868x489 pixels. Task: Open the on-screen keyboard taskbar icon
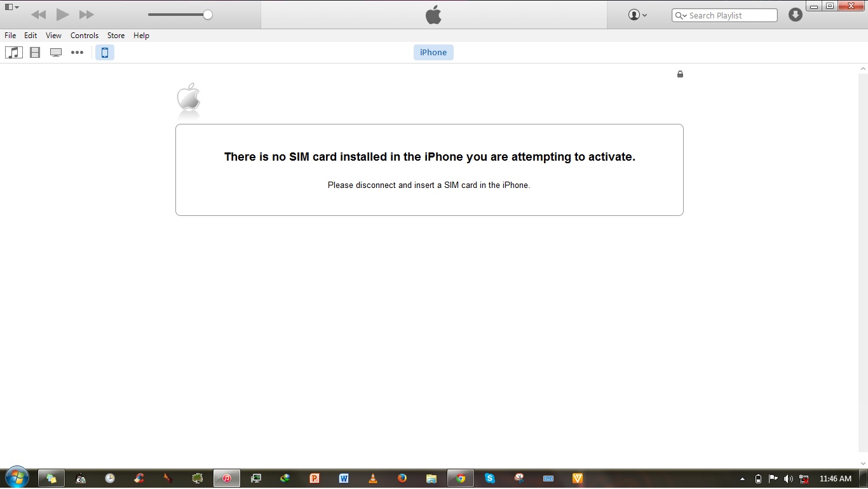(548, 479)
